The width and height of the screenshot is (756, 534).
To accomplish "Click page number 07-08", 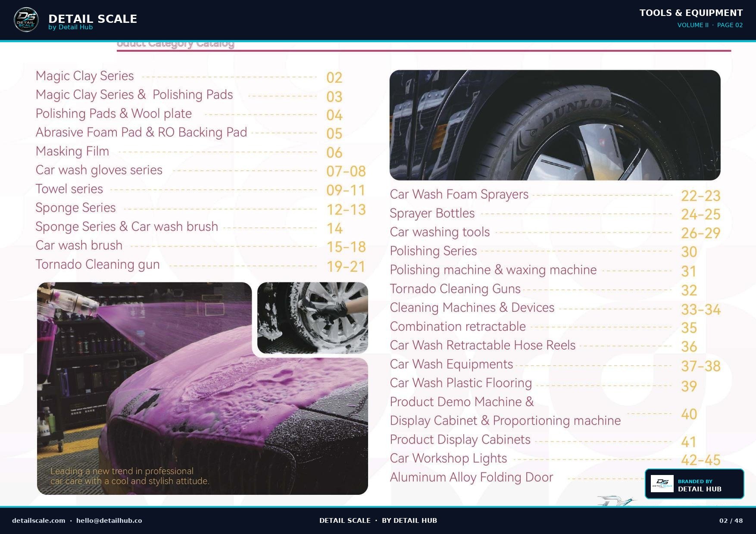I will click(346, 171).
